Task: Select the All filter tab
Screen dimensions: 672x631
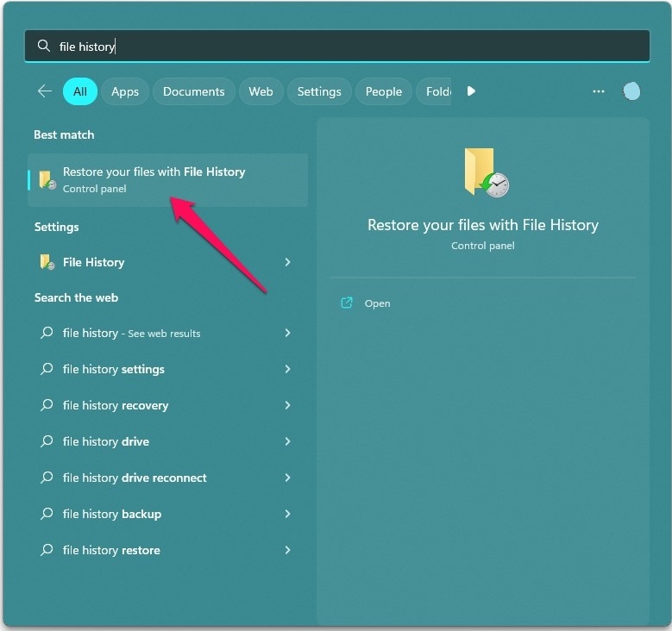Action: pyautogui.click(x=80, y=91)
